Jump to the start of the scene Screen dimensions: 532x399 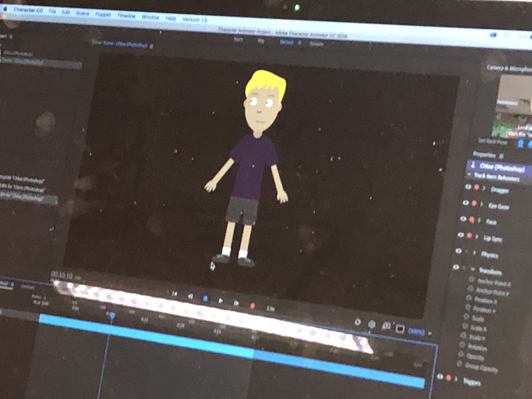(x=175, y=294)
